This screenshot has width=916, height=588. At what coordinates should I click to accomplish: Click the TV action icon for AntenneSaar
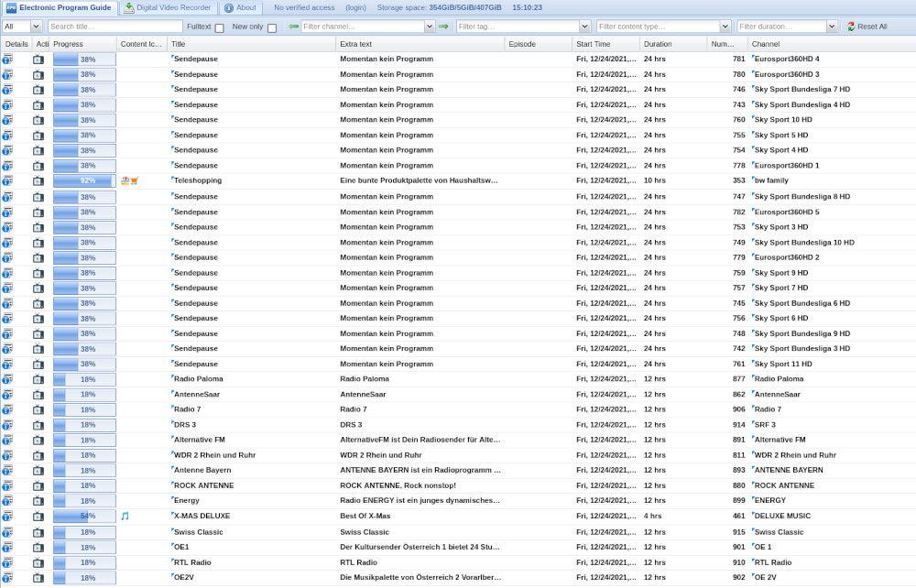click(38, 395)
